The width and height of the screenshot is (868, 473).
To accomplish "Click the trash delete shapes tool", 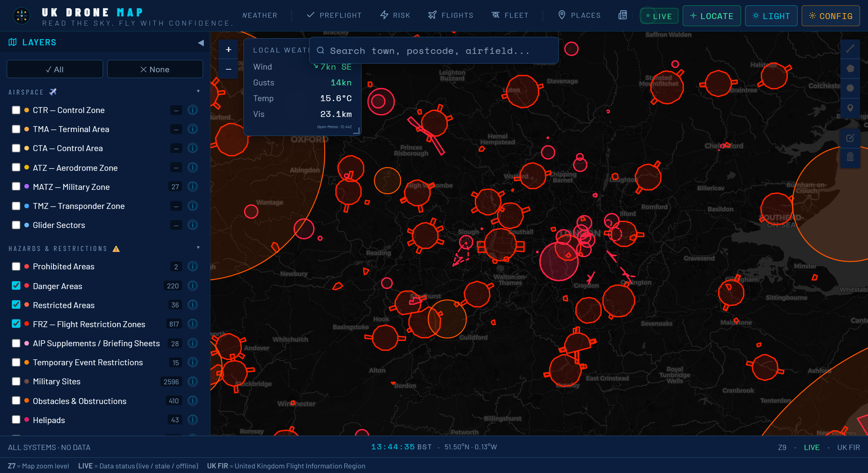I will pos(850,157).
